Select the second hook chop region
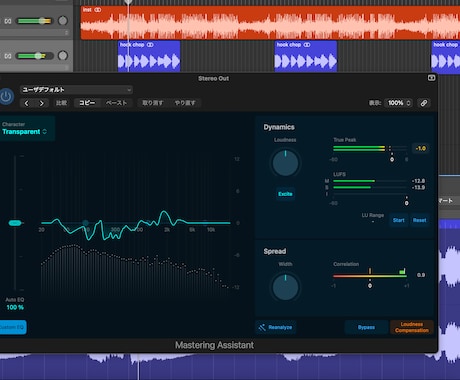 click(306, 56)
